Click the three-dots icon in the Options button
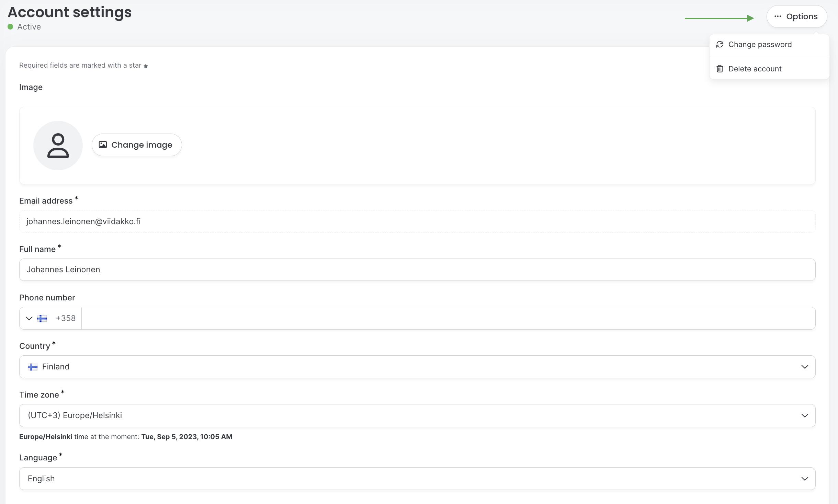The height and width of the screenshot is (504, 838). (x=778, y=16)
